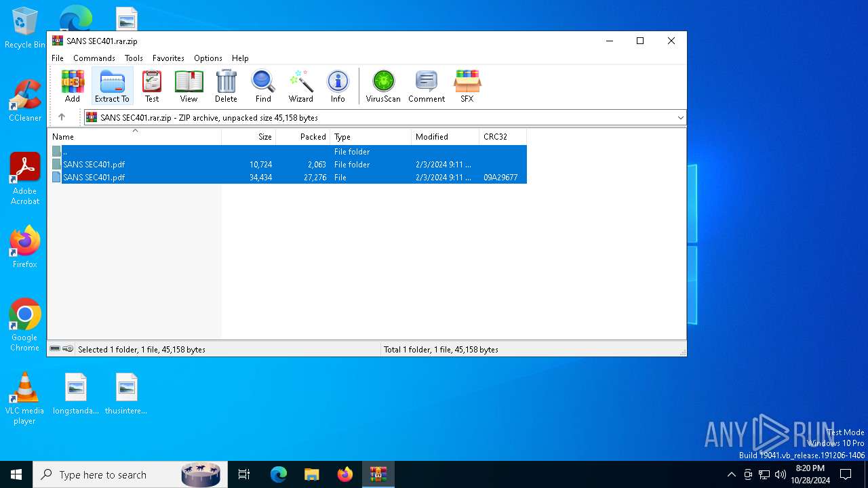Select the parent folder '..' row
Viewport: 868px width, 488px height.
coord(289,152)
